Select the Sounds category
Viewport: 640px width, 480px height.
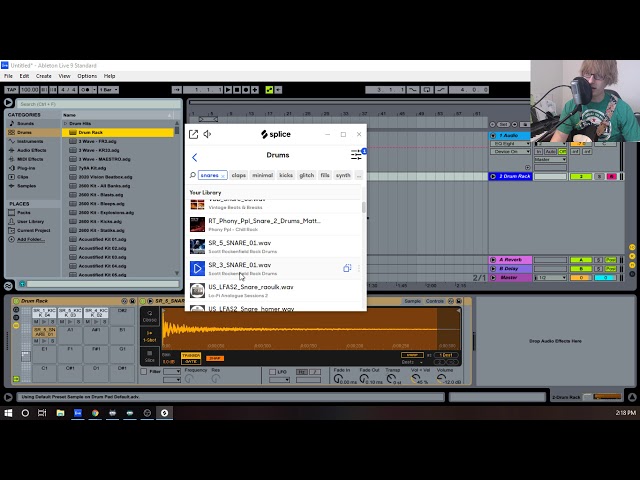click(x=25, y=123)
